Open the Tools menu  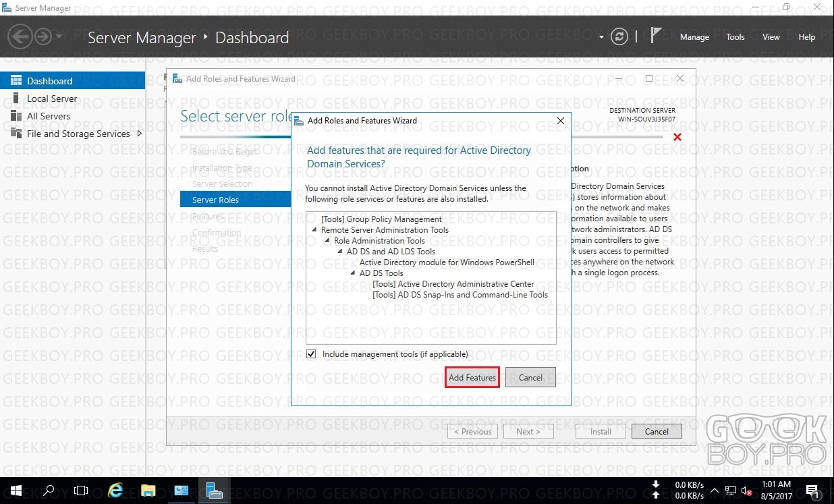point(735,37)
